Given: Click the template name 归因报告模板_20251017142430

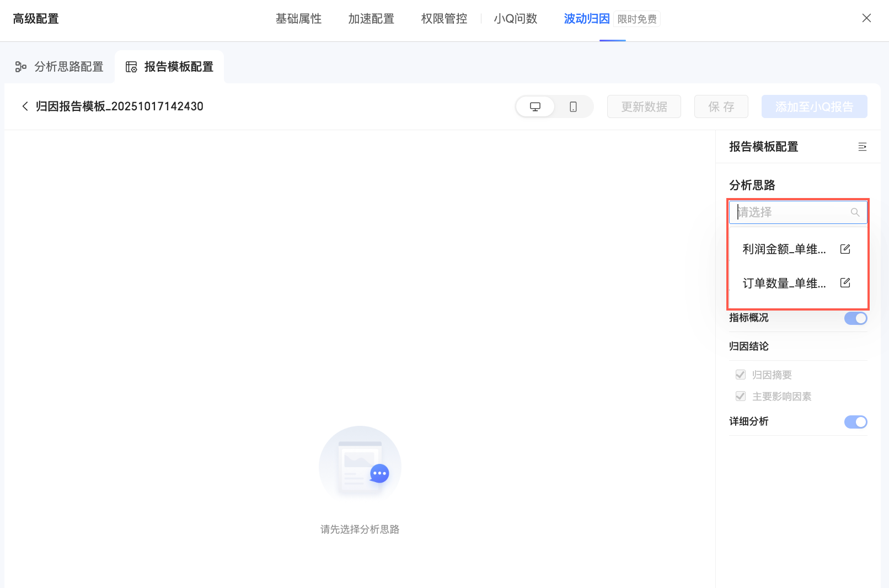Looking at the screenshot, I should (x=120, y=106).
